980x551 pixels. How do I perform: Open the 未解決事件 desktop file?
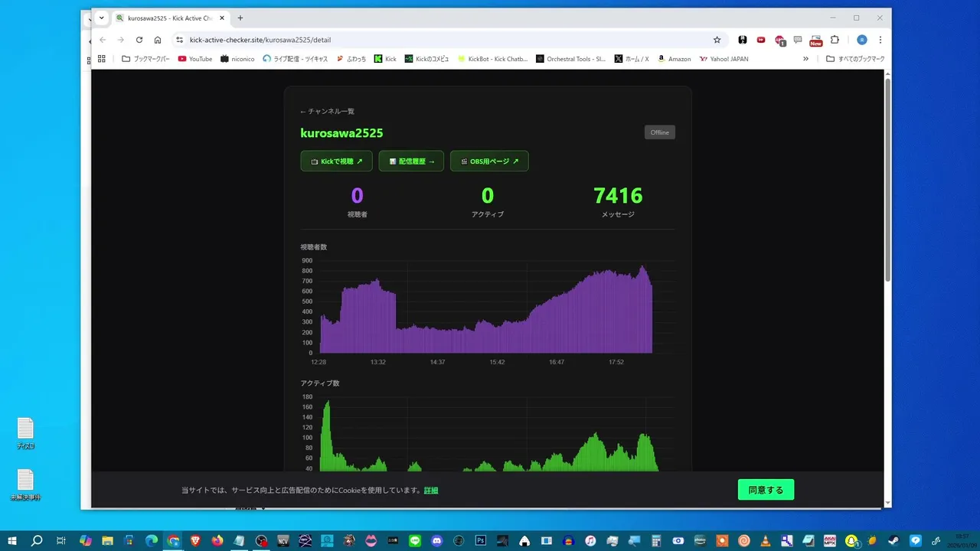[x=25, y=485]
